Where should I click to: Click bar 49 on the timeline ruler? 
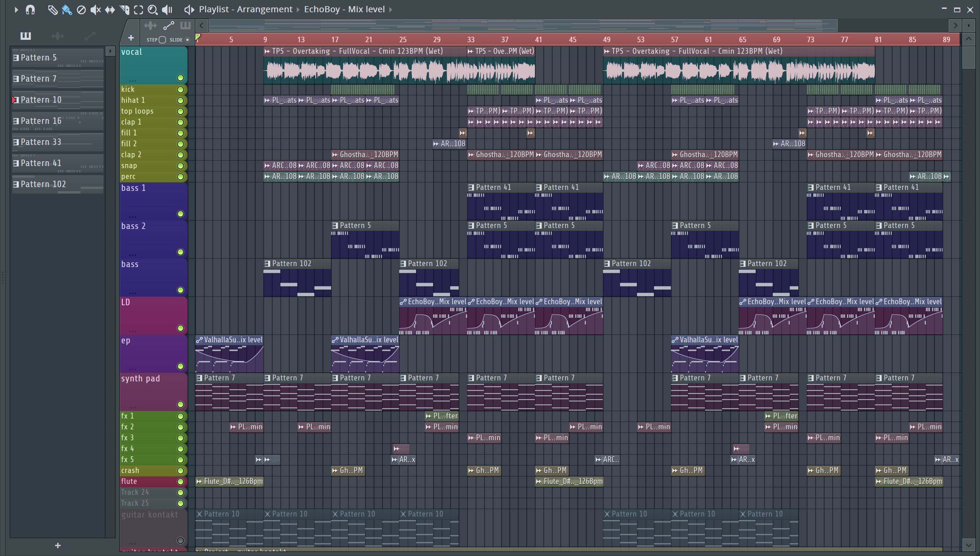[607, 39]
